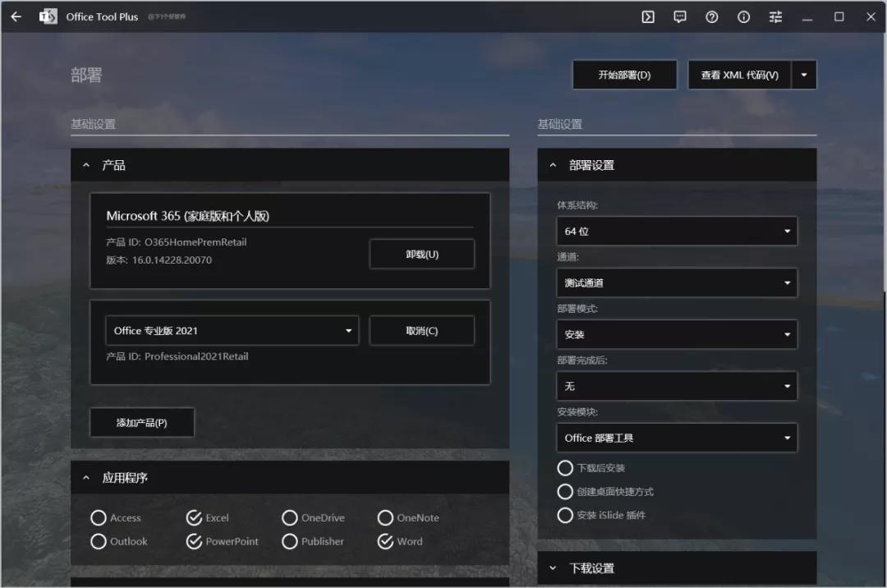Viewport: 887px width, 588px height.
Task: Select the 下载后安装 option
Action: pyautogui.click(x=565, y=467)
